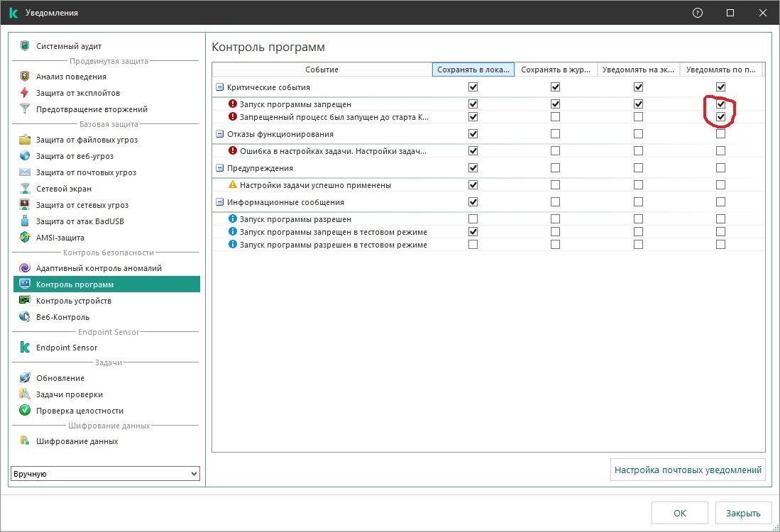
Task: Click the Integrity Check green checkmark icon
Action: 26,411
